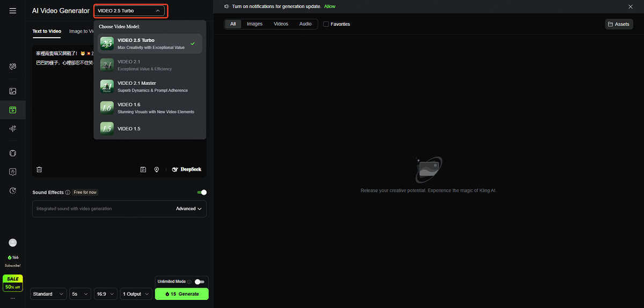Click the green Generate button
644x308 pixels.
(x=181, y=294)
